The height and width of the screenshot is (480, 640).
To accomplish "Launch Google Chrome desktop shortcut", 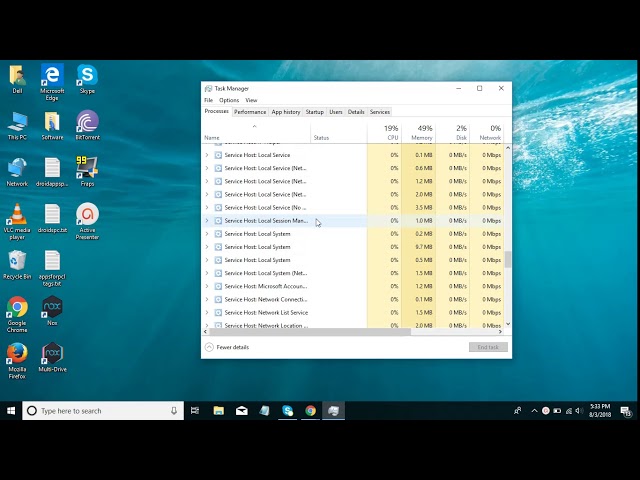I will [17, 315].
